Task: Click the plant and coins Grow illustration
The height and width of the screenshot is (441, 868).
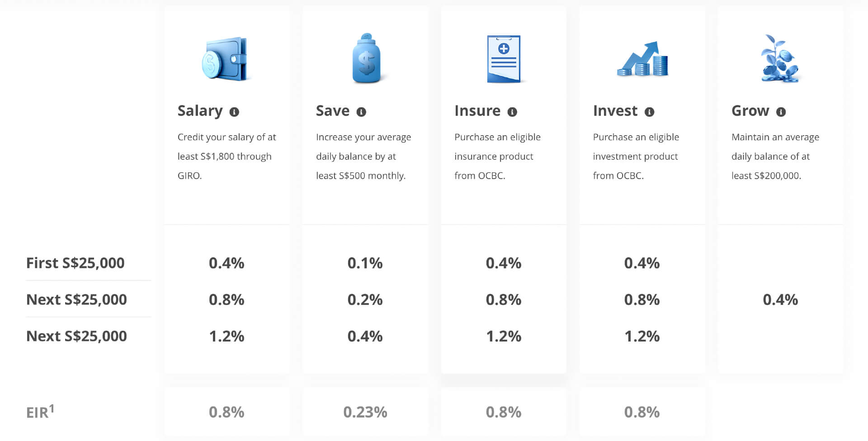Action: [780, 59]
